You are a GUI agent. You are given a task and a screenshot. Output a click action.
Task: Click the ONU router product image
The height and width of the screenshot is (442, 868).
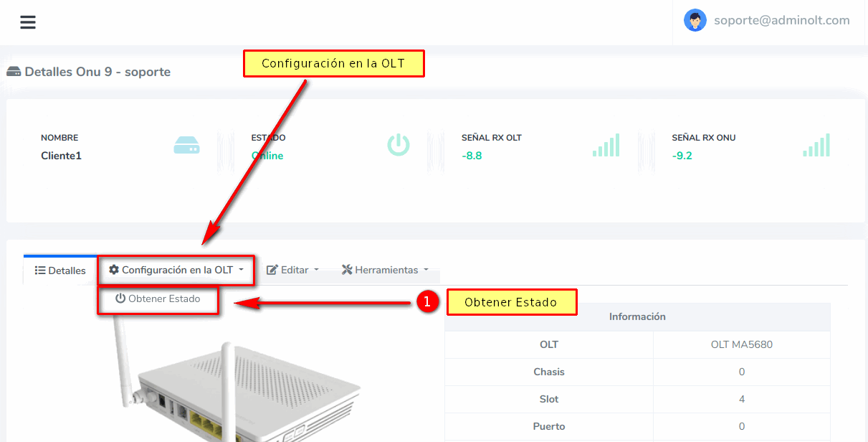point(237,395)
